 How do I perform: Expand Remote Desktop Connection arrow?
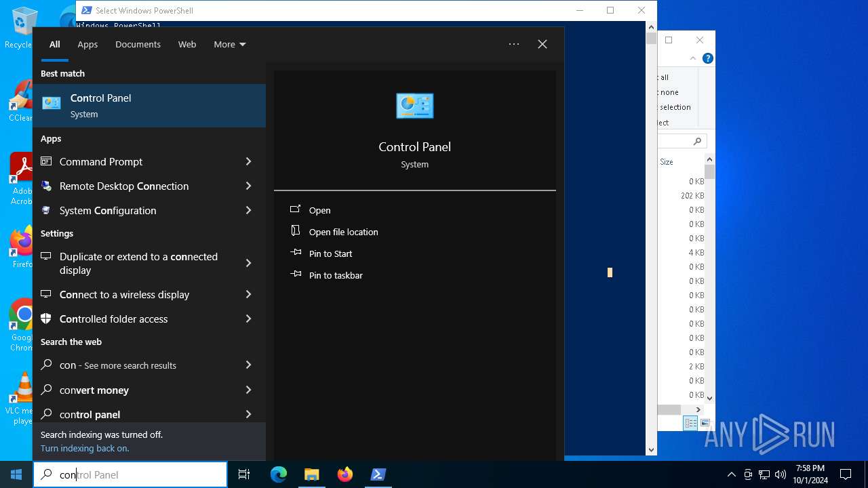click(248, 186)
